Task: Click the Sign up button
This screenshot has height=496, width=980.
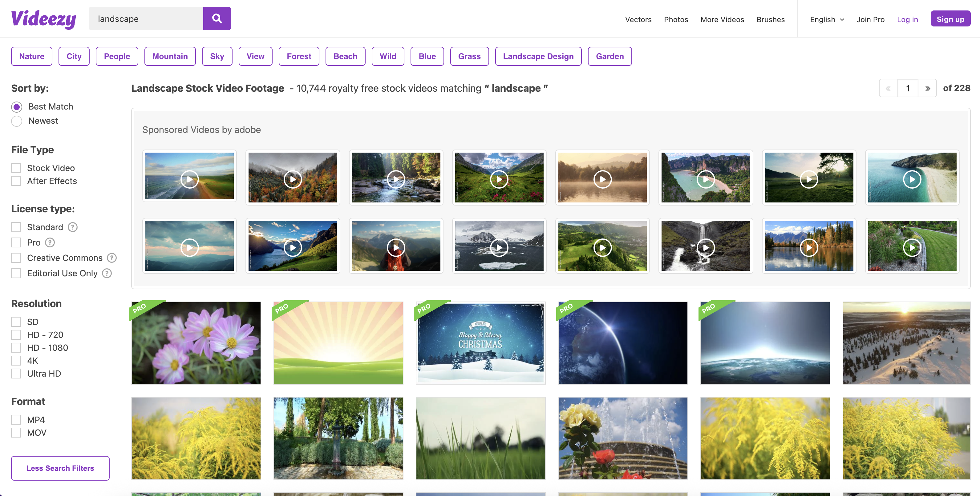Action: click(950, 19)
